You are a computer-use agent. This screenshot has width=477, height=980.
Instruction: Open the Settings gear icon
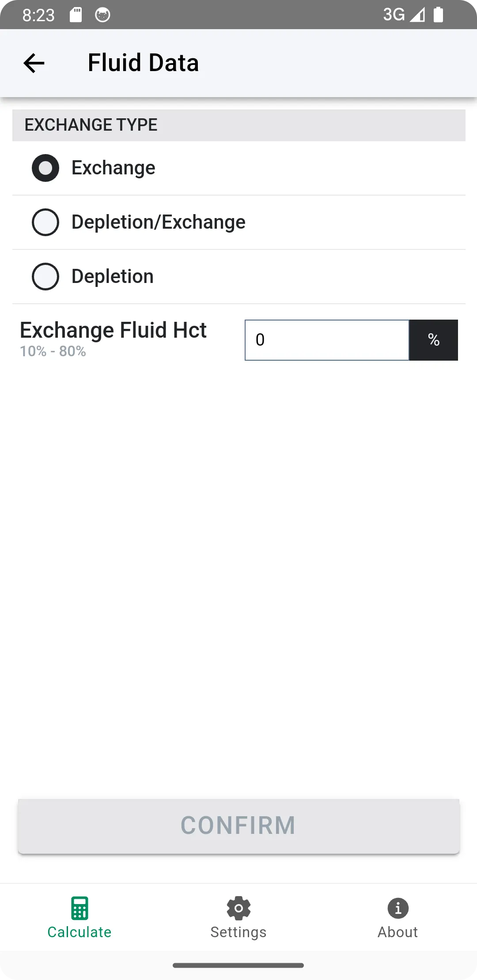(x=238, y=908)
